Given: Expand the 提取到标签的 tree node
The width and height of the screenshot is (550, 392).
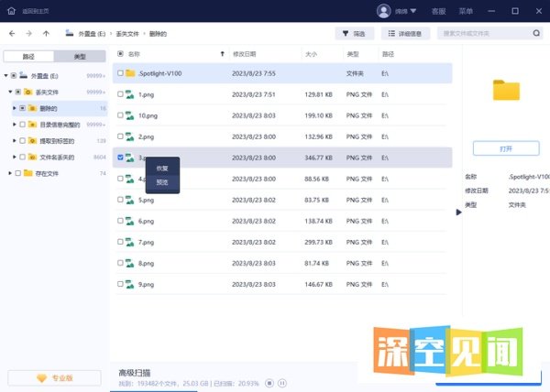Looking at the screenshot, I should pyautogui.click(x=15, y=141).
